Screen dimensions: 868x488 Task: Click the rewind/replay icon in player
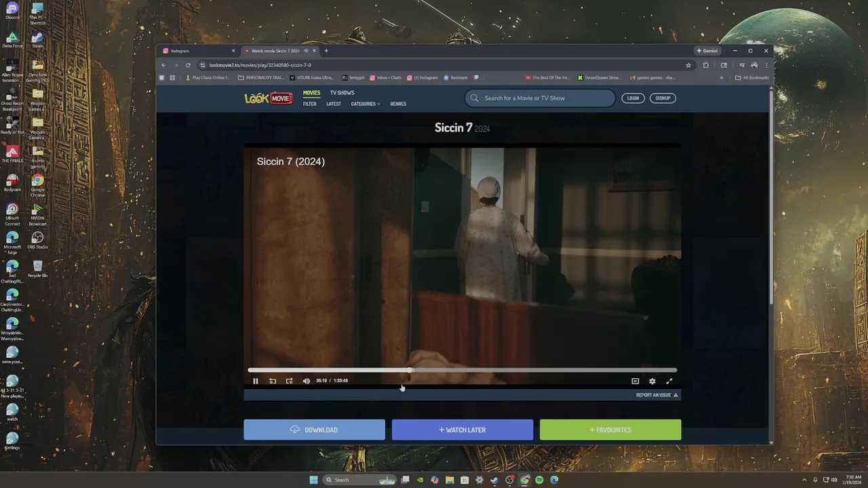(x=273, y=381)
